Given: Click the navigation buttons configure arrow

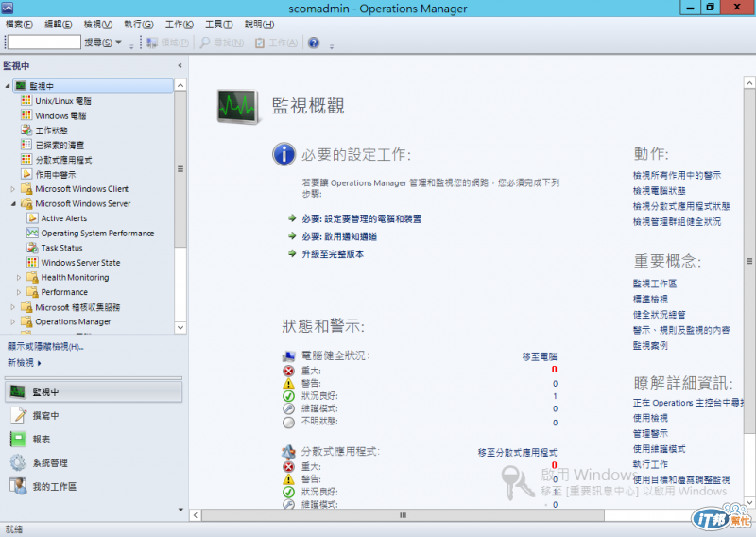Looking at the screenshot, I should pyautogui.click(x=180, y=509).
